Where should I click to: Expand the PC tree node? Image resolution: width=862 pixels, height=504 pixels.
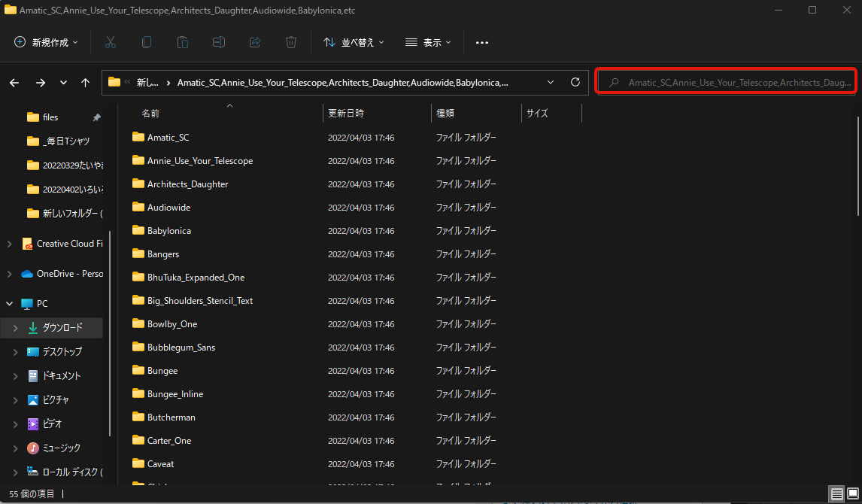tap(10, 304)
